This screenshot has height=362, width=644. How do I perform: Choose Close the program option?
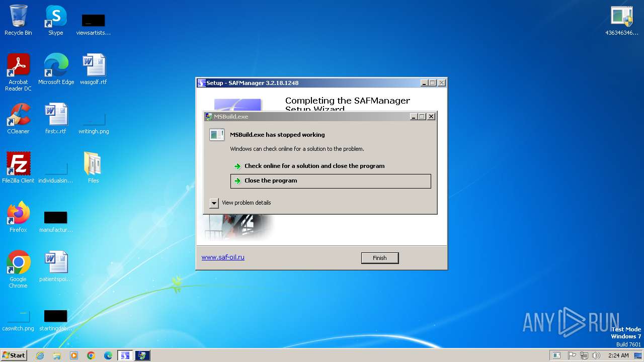[x=331, y=181]
